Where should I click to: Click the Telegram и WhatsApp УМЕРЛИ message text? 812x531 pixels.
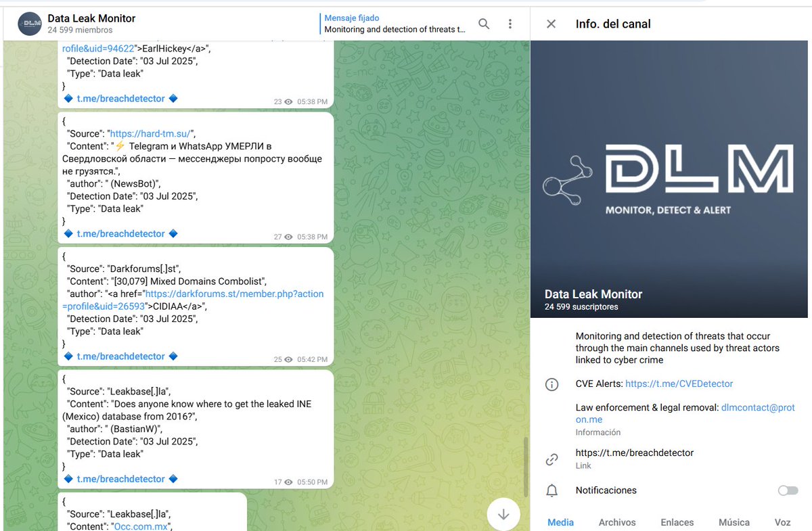point(194,159)
